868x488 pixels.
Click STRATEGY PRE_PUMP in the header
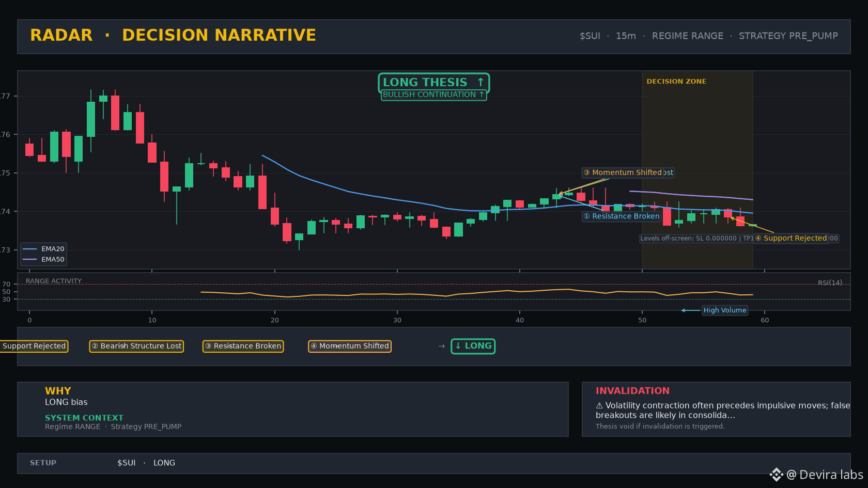788,36
